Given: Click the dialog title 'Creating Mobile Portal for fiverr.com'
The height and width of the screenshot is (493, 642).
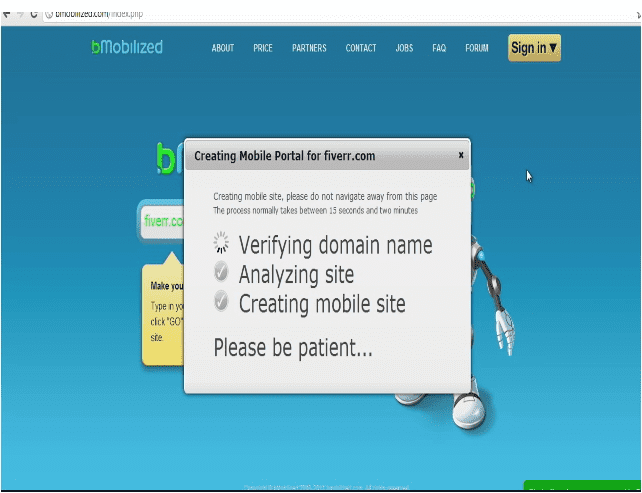Looking at the screenshot, I should (285, 156).
